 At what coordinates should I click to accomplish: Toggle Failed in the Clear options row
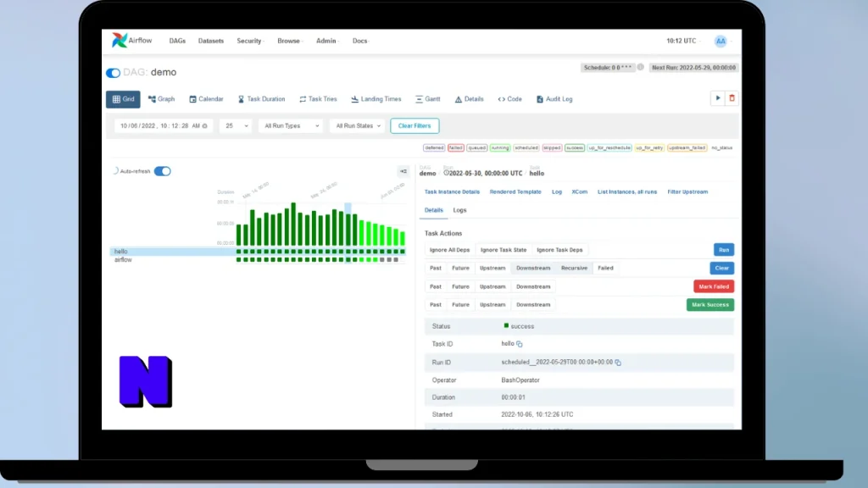click(x=605, y=269)
